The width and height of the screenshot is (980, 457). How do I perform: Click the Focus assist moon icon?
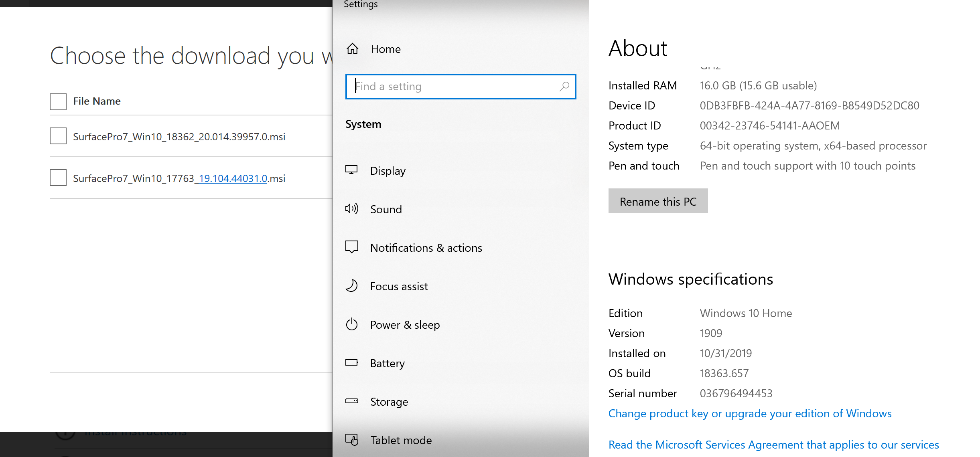352,285
